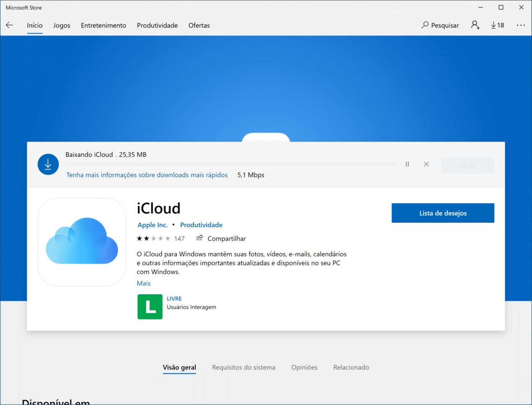Open the user account sign-in icon
Image resolution: width=532 pixels, height=405 pixels.
coord(475,25)
